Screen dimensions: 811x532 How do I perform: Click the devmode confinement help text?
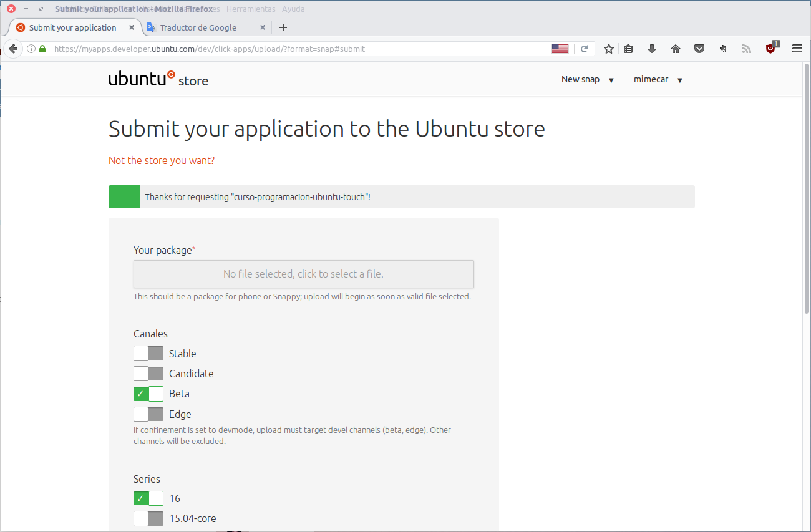point(292,435)
